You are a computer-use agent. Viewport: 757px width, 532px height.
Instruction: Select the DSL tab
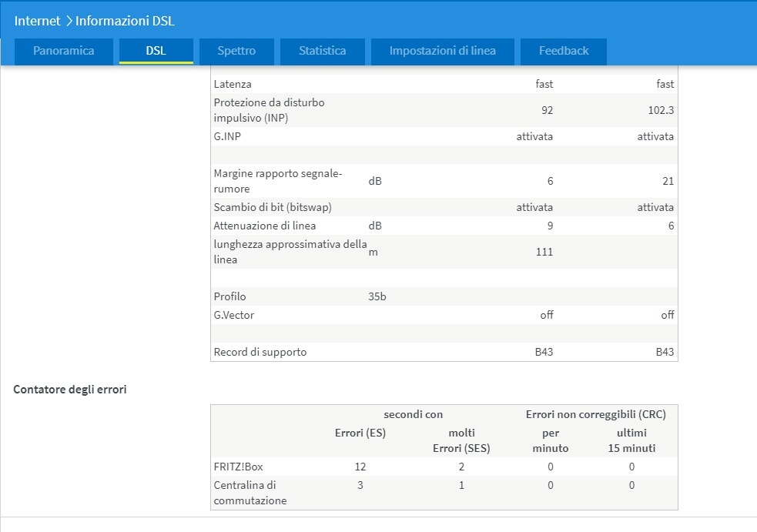156,51
